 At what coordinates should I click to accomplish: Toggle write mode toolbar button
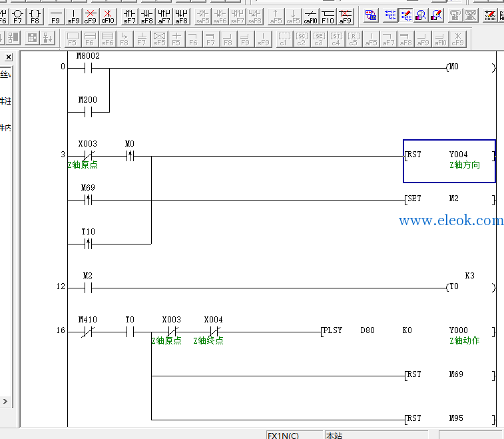405,15
